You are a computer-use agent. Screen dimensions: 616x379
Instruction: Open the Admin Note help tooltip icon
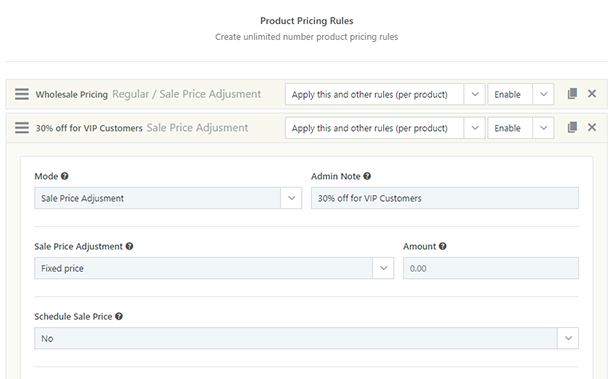coord(367,176)
